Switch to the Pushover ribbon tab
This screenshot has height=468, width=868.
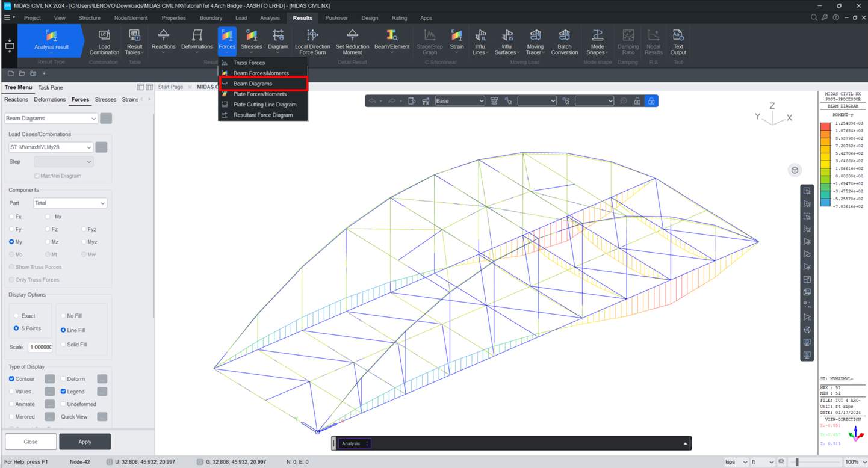point(336,18)
